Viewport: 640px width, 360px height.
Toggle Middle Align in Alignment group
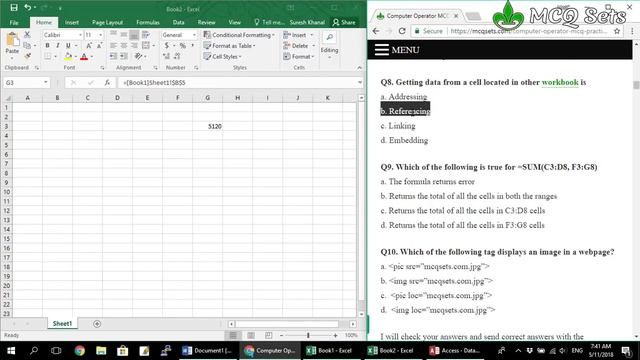pyautogui.click(x=124, y=35)
